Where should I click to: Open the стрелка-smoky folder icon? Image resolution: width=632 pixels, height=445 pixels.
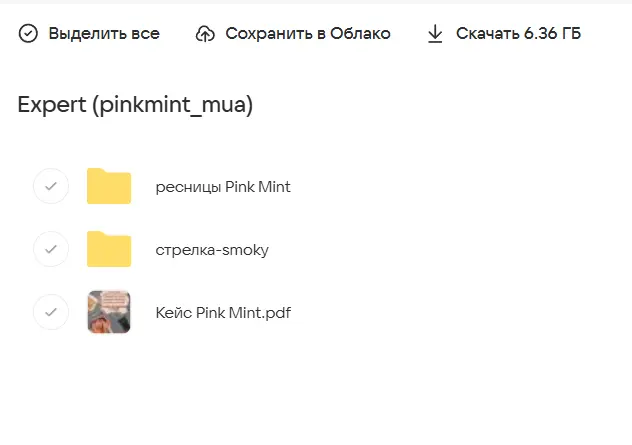click(109, 249)
